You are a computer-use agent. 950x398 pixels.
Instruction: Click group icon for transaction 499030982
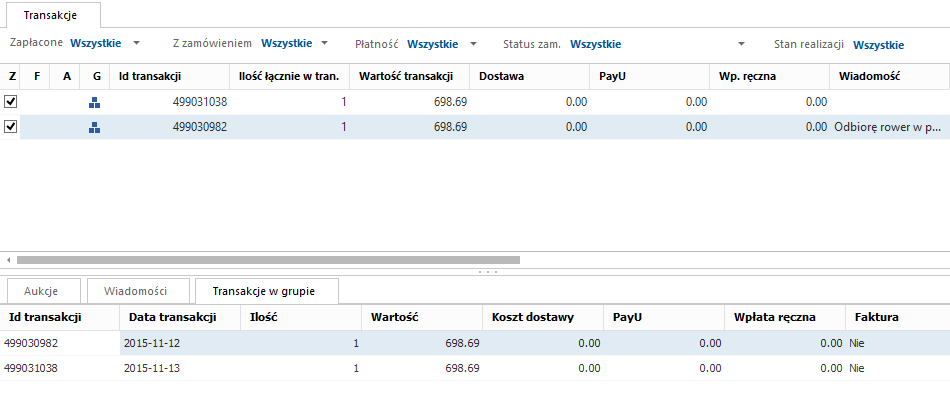pos(95,128)
